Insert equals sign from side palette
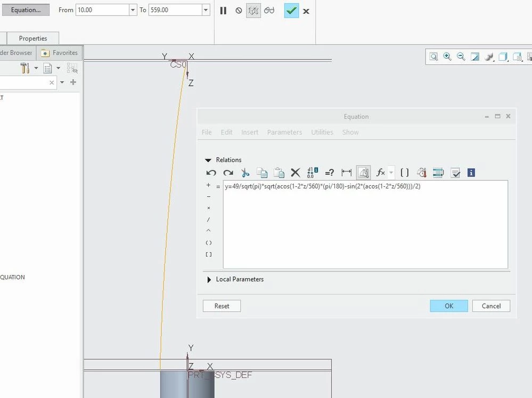Viewport: 532px width, 398px height. 218,187
